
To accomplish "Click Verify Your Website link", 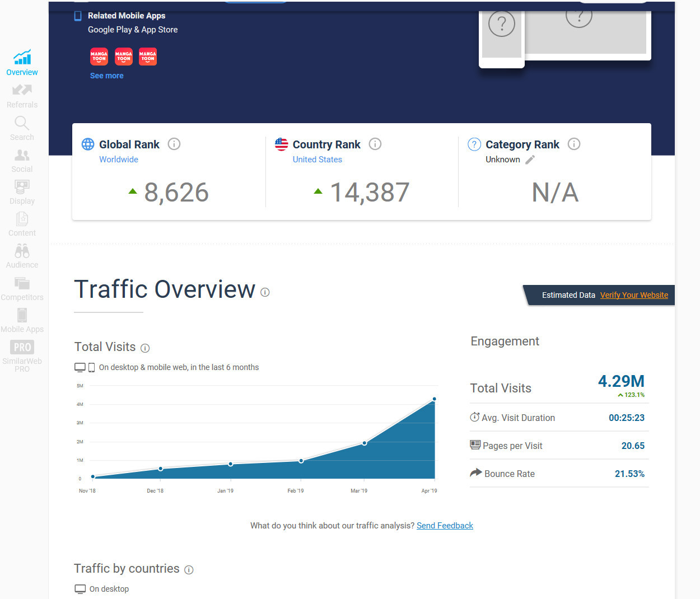I will point(634,295).
